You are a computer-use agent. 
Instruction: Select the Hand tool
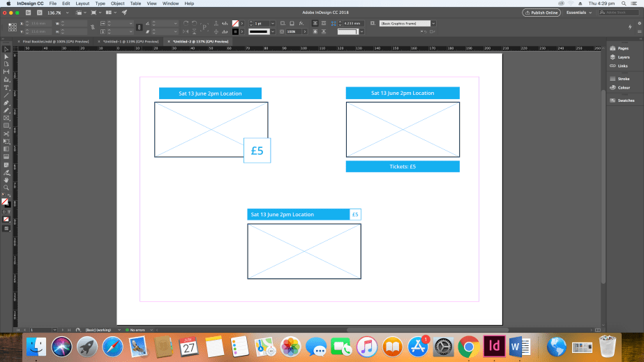[x=6, y=180]
